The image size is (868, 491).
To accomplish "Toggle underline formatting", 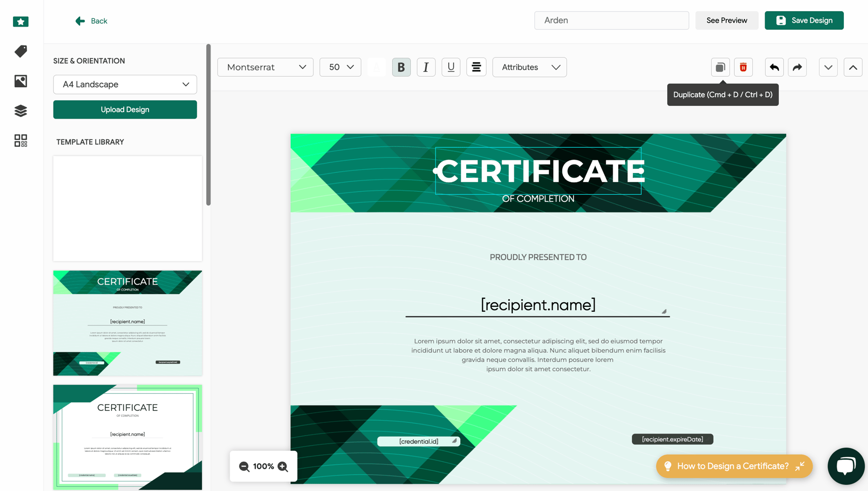I will click(x=451, y=67).
